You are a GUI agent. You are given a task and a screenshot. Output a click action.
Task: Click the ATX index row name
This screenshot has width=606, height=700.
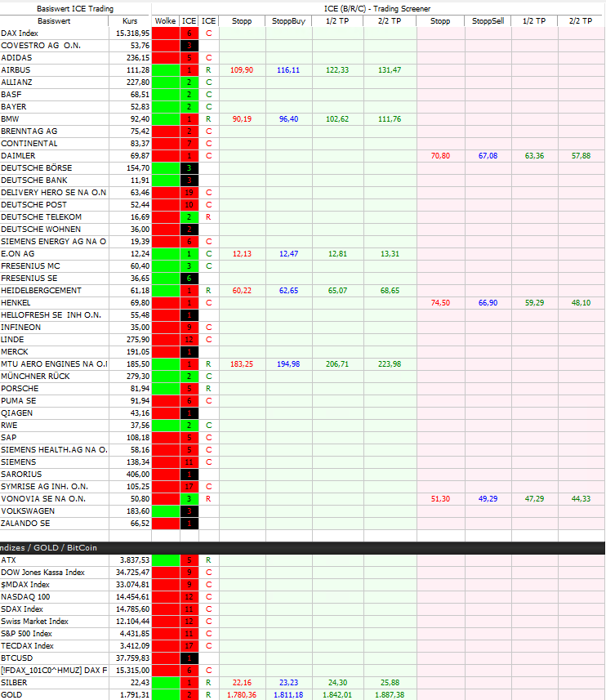(8, 560)
